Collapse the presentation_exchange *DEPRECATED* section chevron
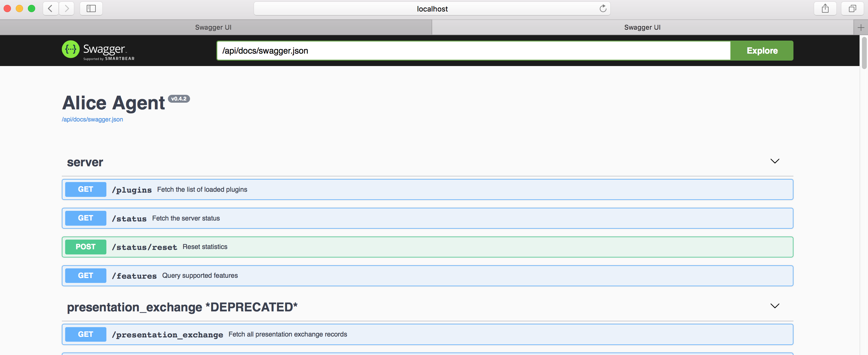Screen dimensions: 868x355 click(775, 306)
